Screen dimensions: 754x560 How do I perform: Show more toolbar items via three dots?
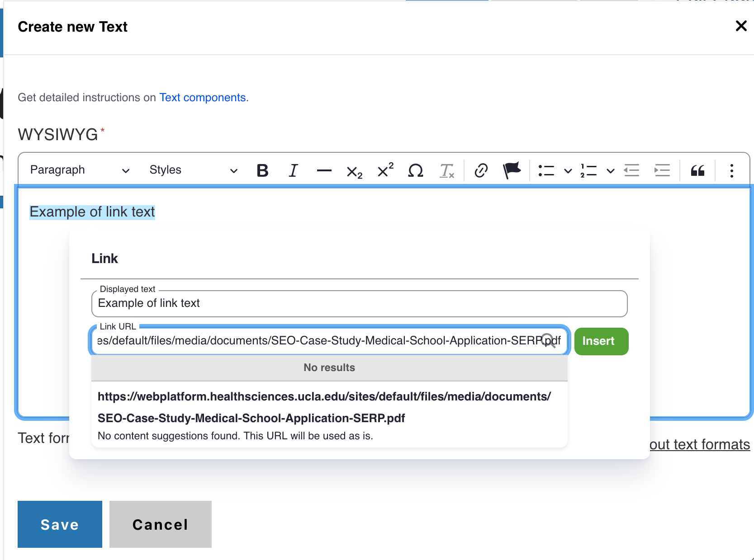click(731, 170)
